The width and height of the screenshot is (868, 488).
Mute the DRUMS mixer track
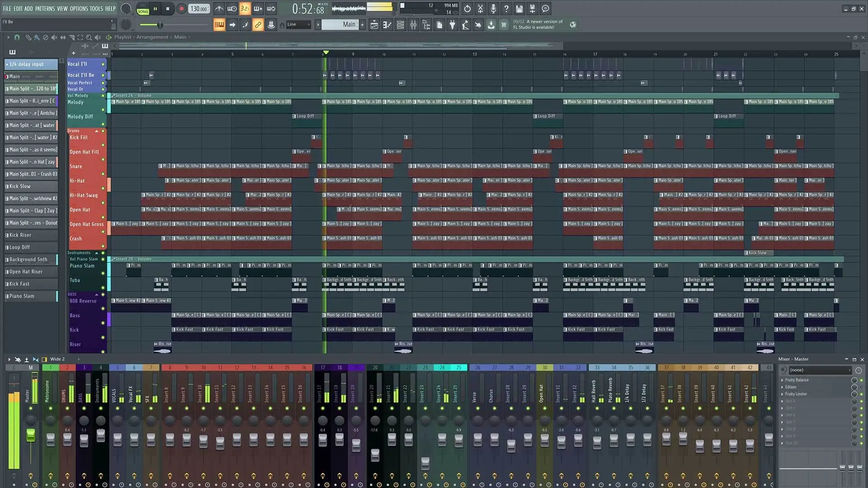67,408
